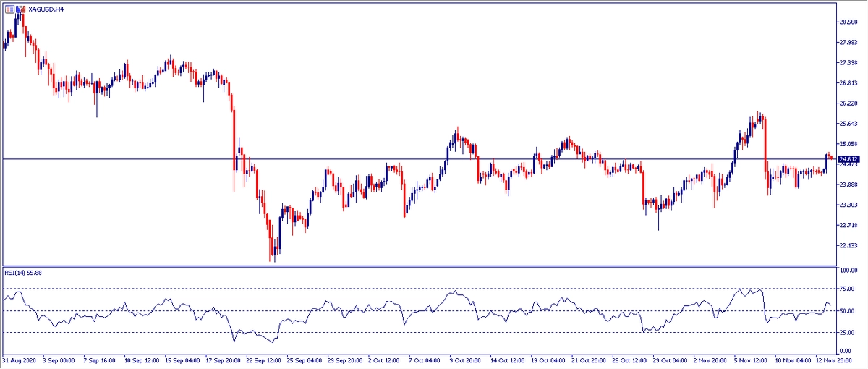Click the RSI 25.00 level label
This screenshot has height=369, width=868.
pos(846,333)
